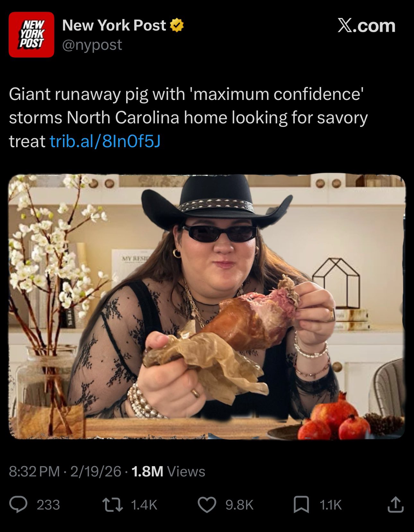Open the New York Post profile avatar
414x532 pixels.
[31, 35]
